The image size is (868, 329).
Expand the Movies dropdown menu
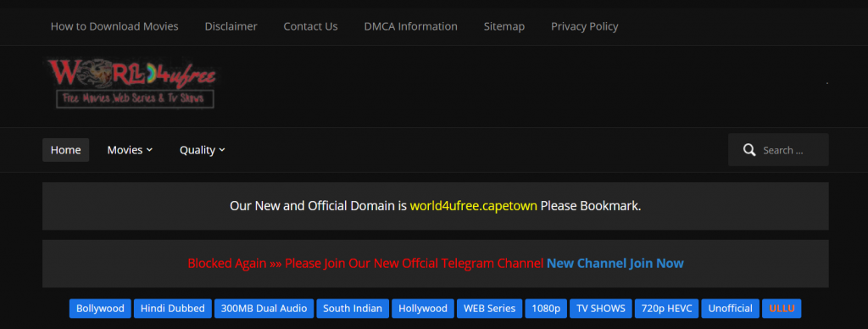130,150
